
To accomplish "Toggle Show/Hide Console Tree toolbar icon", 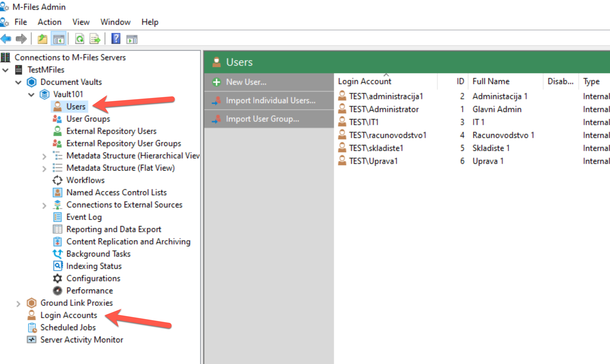I will tap(58, 39).
